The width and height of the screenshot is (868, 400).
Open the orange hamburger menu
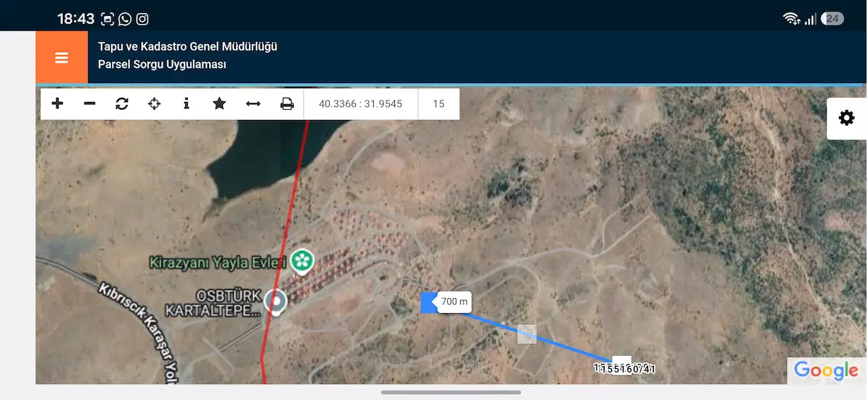click(x=61, y=58)
